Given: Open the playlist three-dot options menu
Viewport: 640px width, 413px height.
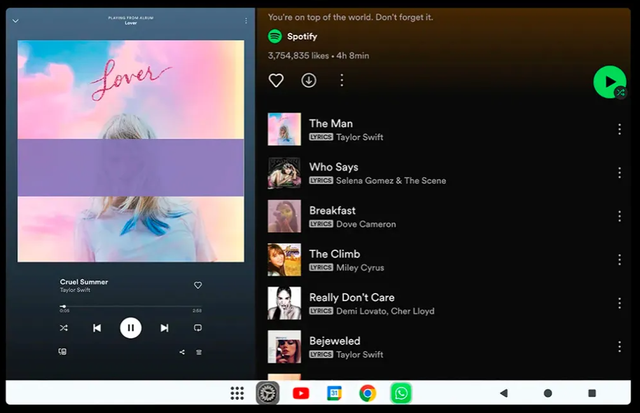Looking at the screenshot, I should coord(342,80).
